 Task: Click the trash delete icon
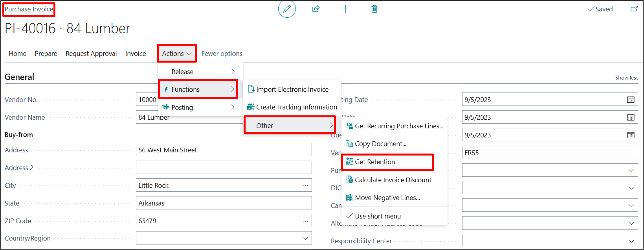(374, 9)
